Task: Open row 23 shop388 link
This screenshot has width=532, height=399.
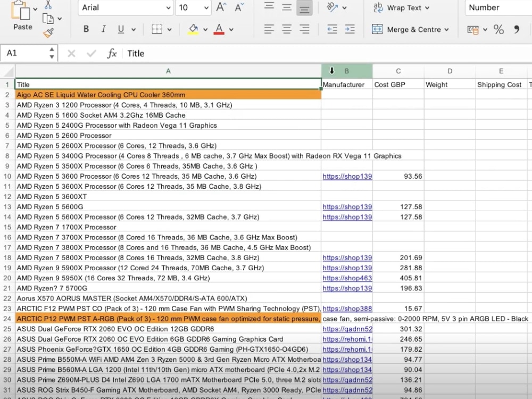Action: coord(347,309)
